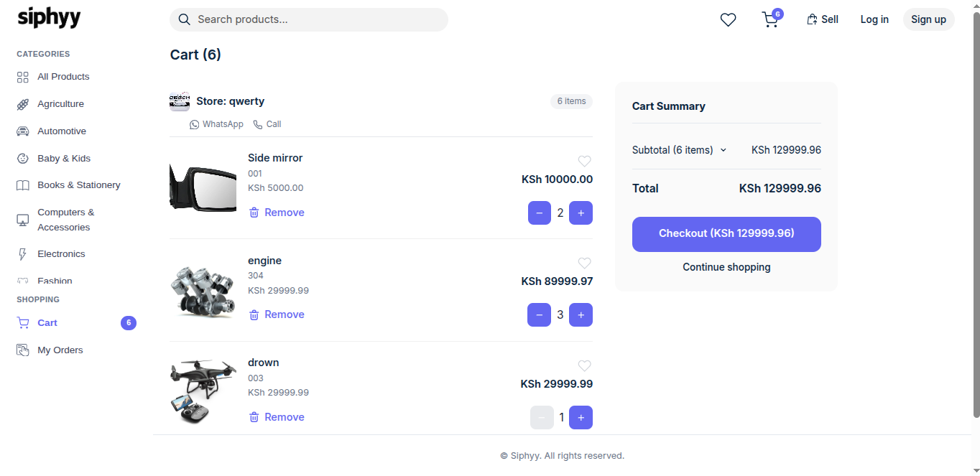Click the Log in link
The width and height of the screenshot is (980, 476).
(x=874, y=19)
